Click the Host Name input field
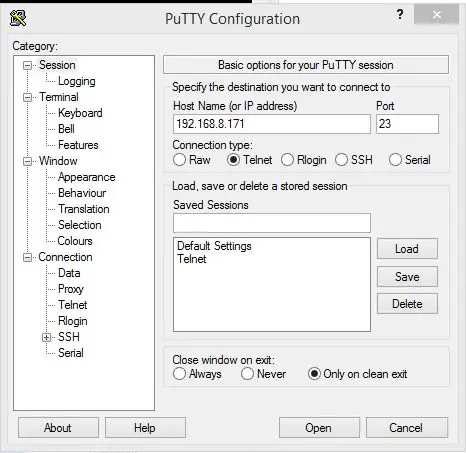The height and width of the screenshot is (453, 466). click(272, 124)
